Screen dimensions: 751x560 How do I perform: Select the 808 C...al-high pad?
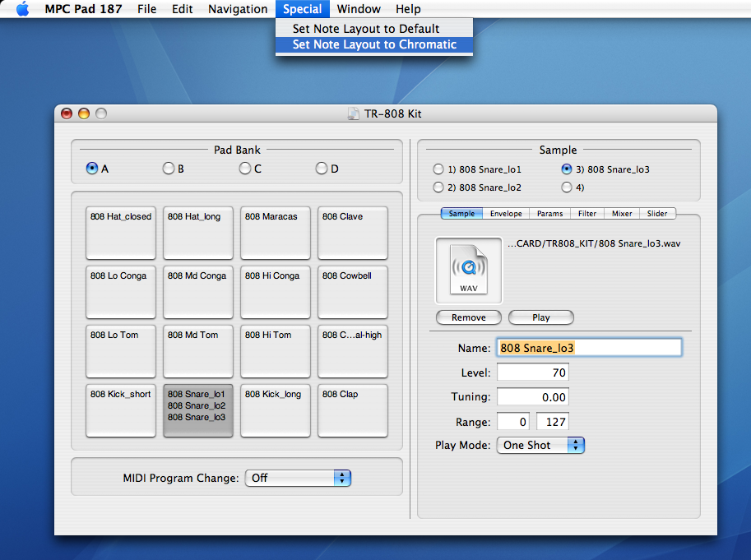tap(353, 351)
